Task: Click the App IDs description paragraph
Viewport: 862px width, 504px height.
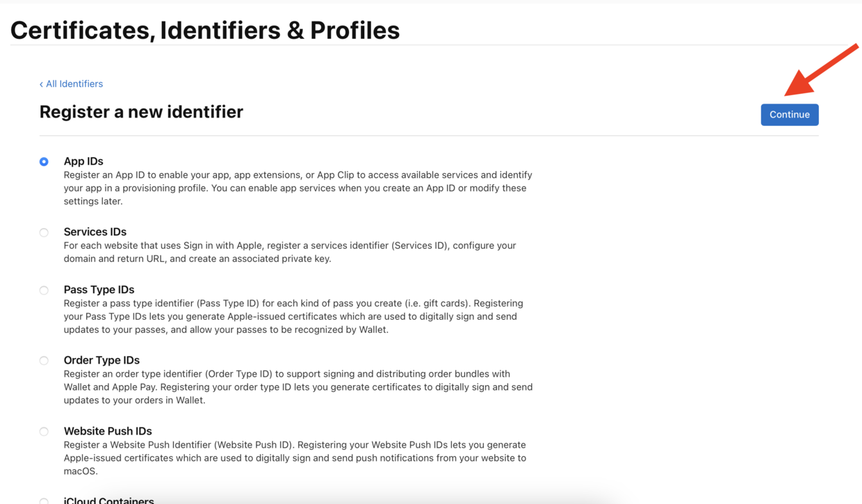Action: click(298, 188)
